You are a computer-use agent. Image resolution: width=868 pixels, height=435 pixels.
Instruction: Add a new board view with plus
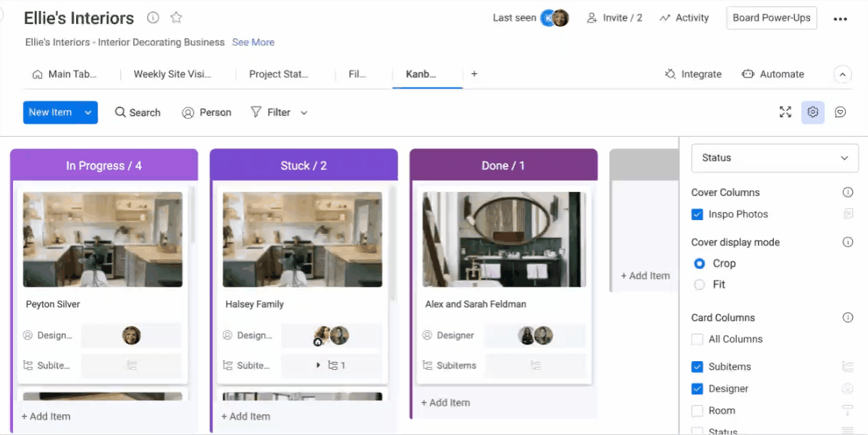click(474, 74)
